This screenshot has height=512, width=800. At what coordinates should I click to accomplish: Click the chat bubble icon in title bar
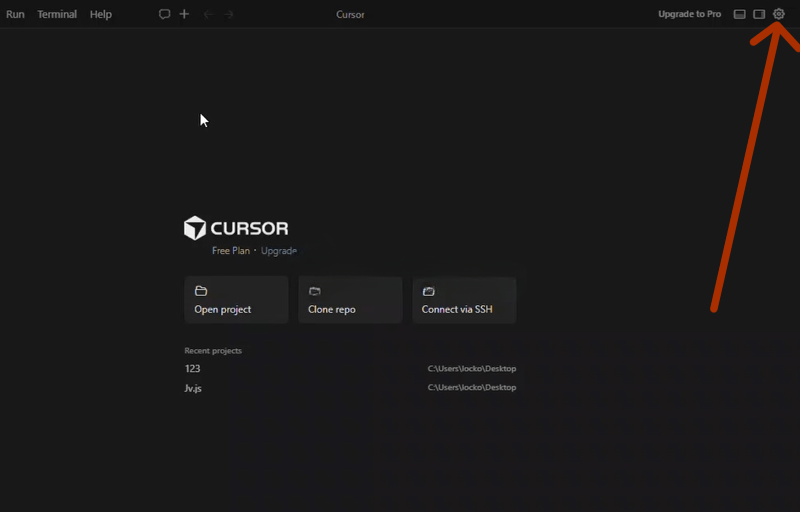point(164,14)
